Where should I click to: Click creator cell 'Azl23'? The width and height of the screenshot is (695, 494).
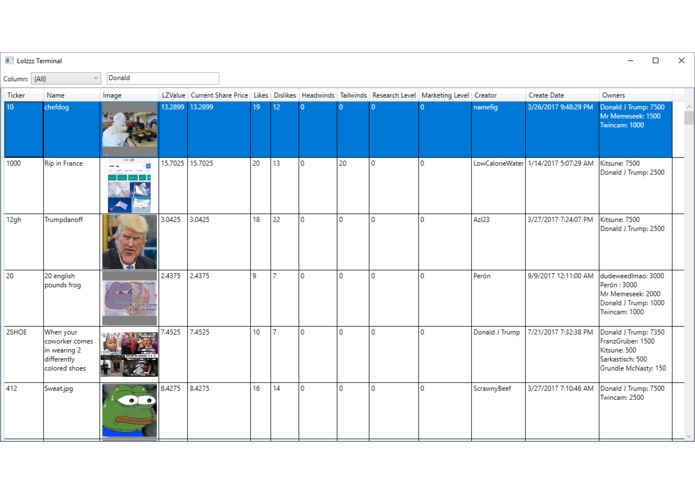tap(499, 242)
